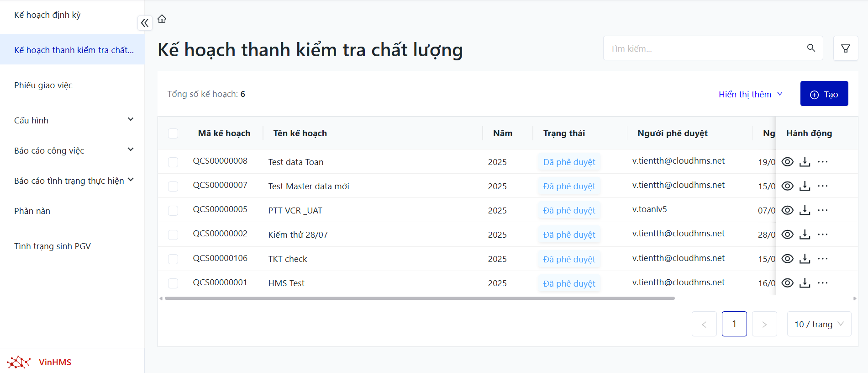The image size is (868, 373).
Task: Click the home breadcrumb icon
Action: click(x=162, y=19)
